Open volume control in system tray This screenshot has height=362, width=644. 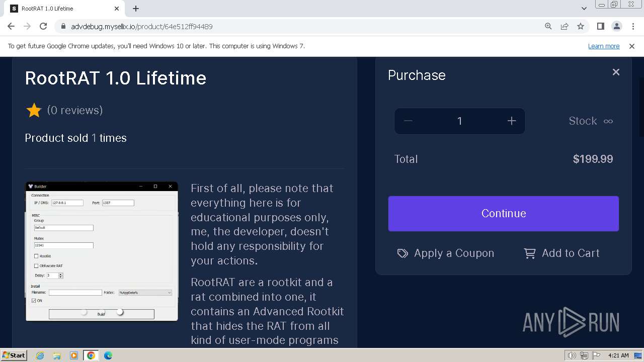coord(572,355)
